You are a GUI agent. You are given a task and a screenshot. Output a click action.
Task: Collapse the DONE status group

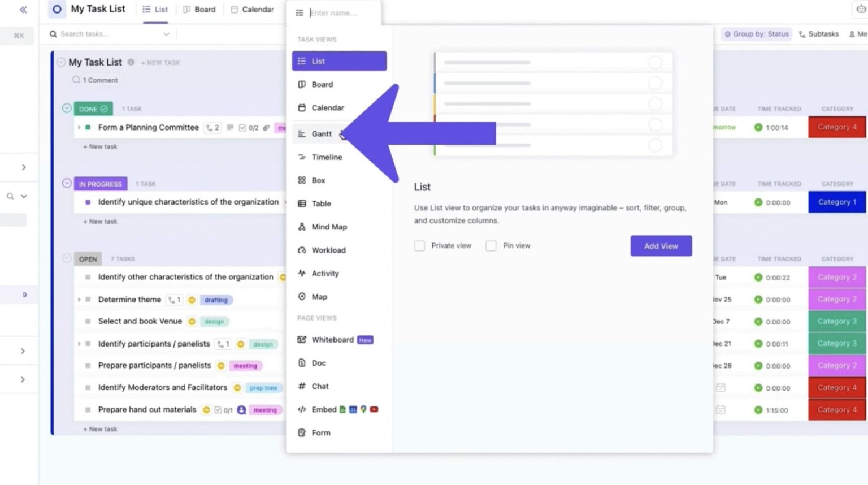pos(67,108)
